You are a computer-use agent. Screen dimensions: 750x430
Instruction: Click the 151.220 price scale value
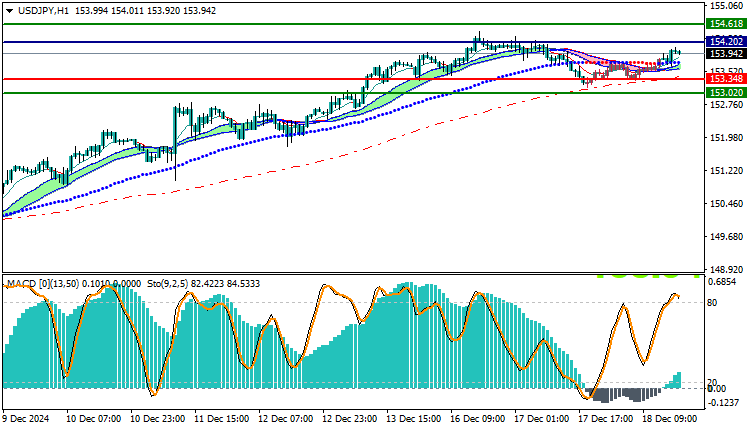pyautogui.click(x=727, y=171)
